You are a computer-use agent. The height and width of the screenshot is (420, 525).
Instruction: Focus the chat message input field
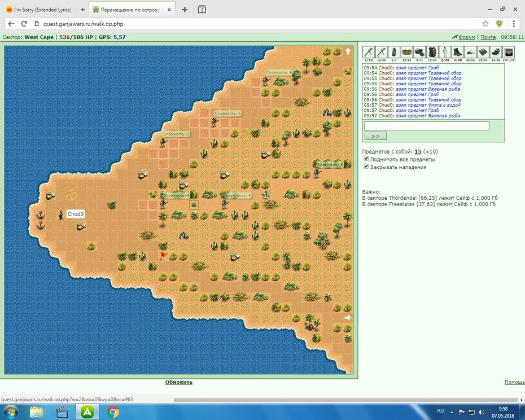click(x=427, y=125)
